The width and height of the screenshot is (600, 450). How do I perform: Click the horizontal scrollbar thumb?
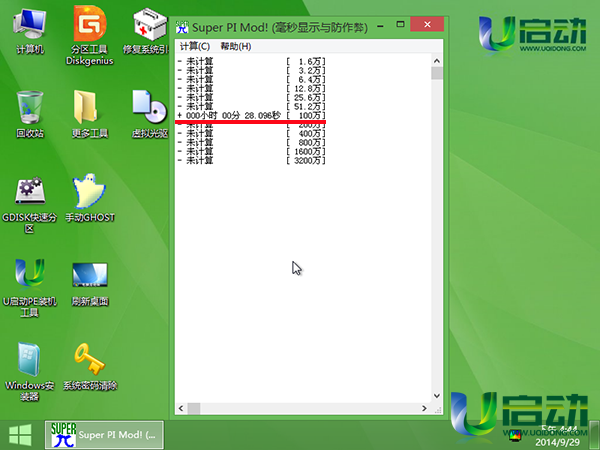pos(194,408)
